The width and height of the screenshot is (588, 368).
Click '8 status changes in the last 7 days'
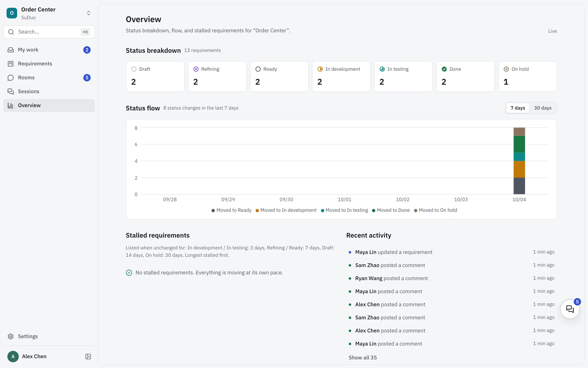tap(201, 108)
